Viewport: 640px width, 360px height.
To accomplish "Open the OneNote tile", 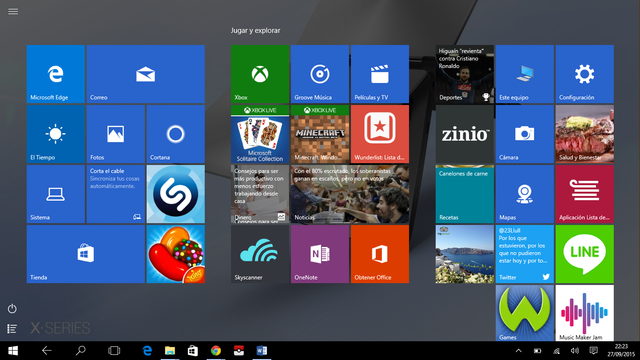I will [320, 254].
